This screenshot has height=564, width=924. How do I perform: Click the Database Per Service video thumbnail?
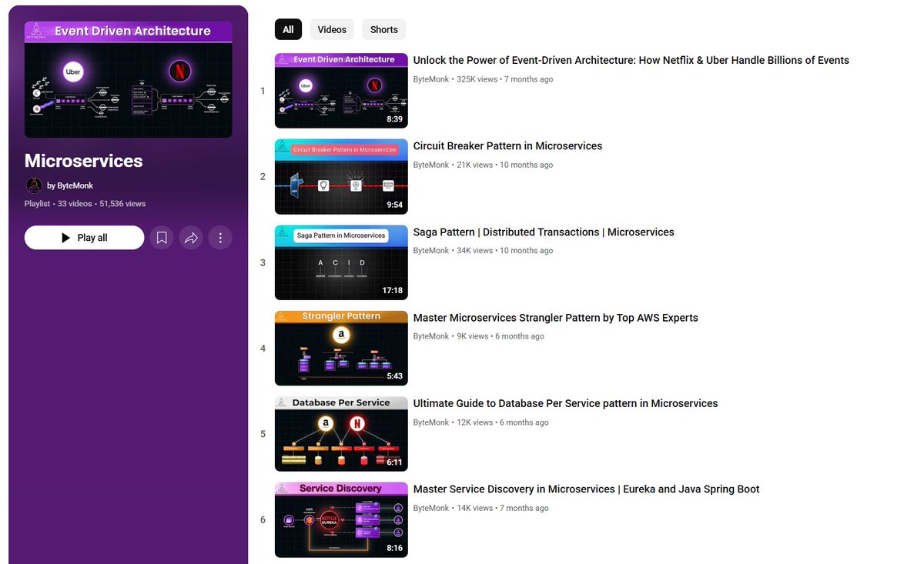pos(341,433)
